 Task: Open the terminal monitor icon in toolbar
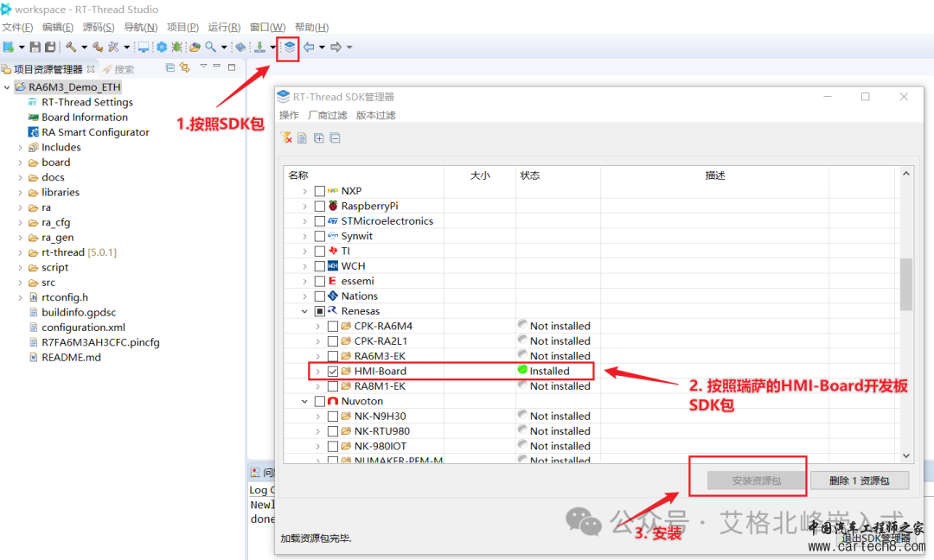144,47
